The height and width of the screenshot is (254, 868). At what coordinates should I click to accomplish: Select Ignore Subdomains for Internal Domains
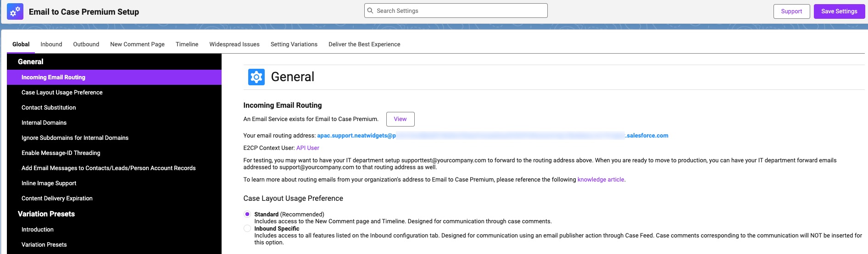coord(114,138)
